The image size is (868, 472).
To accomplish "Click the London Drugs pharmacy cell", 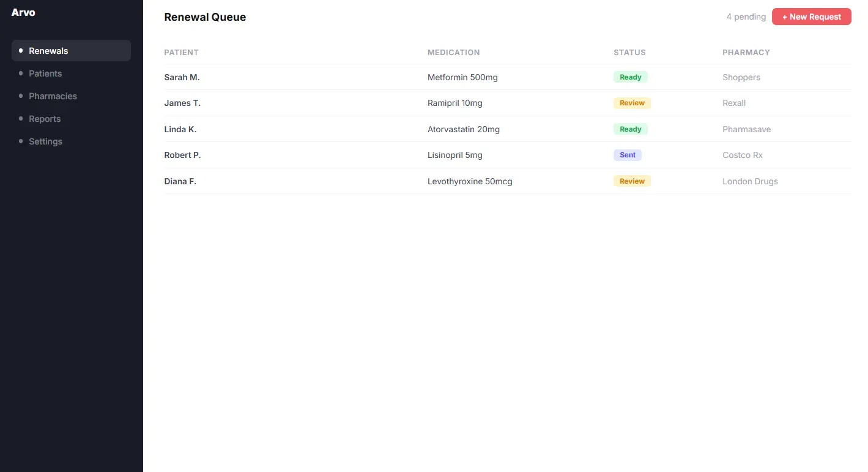I will (750, 181).
